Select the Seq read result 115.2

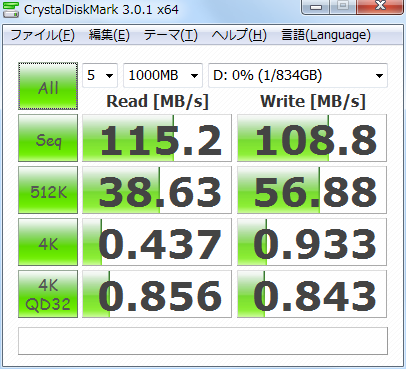(x=157, y=138)
